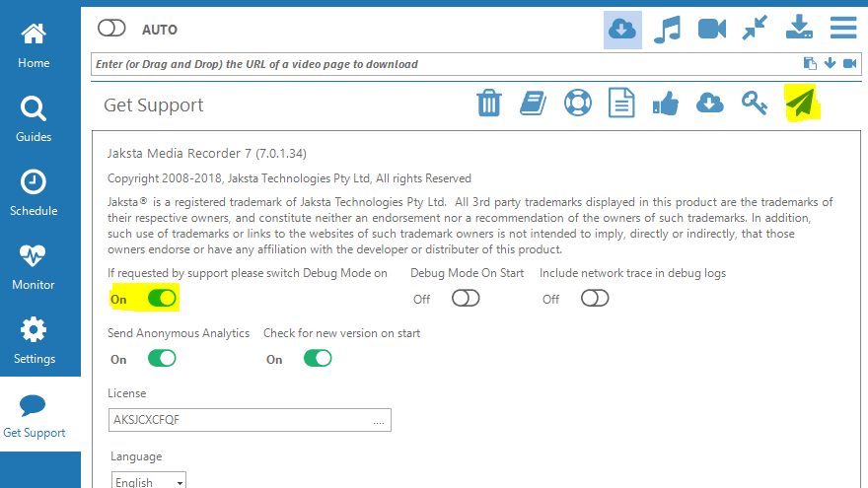Click the down arrow icon in URL bar
This screenshot has height=488, width=868.
coord(830,63)
